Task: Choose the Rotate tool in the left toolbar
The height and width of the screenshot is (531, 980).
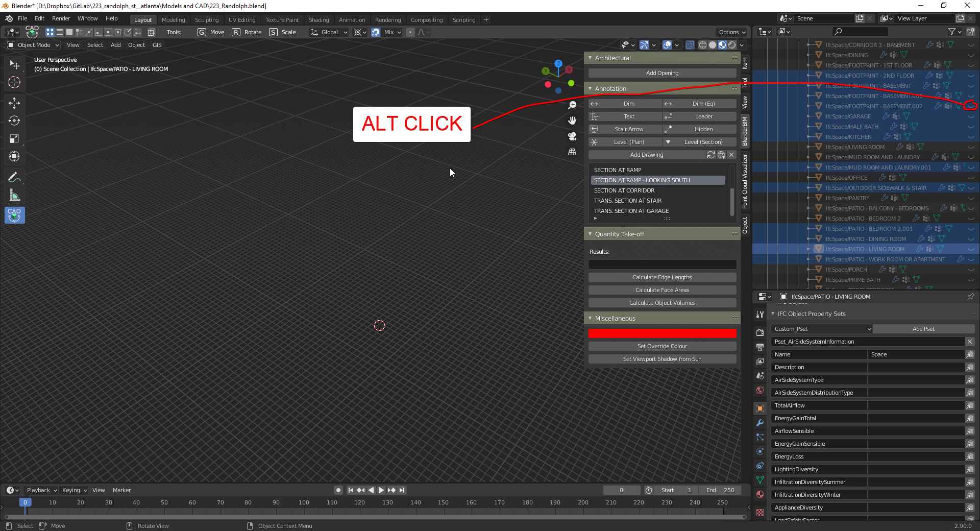Action: click(14, 120)
